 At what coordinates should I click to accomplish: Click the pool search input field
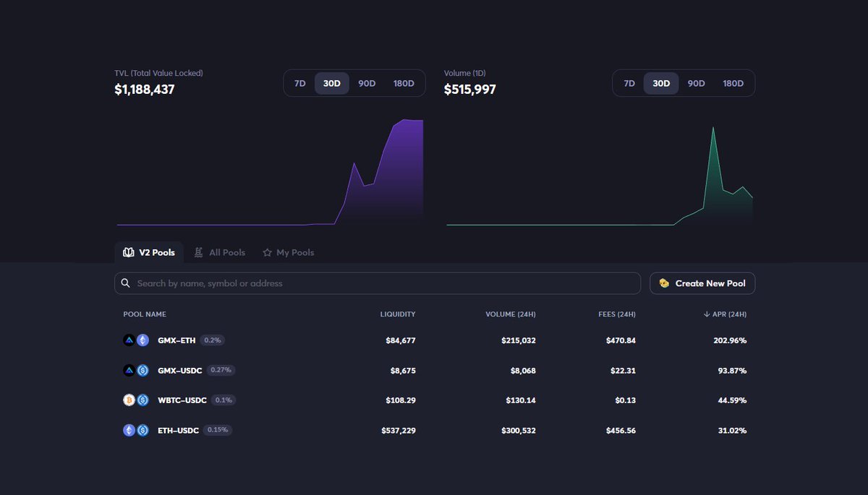coord(378,283)
